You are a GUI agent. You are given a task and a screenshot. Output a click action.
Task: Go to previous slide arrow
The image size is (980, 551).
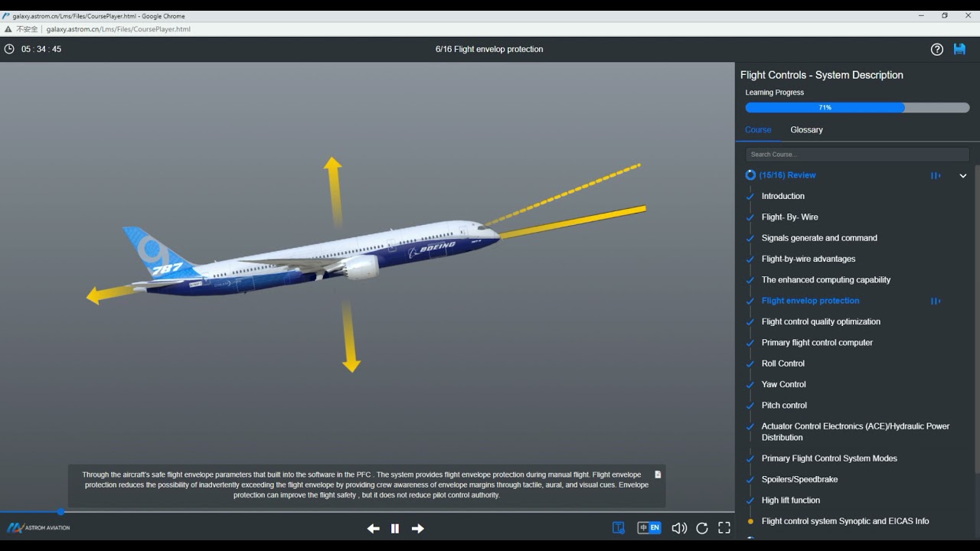[373, 528]
